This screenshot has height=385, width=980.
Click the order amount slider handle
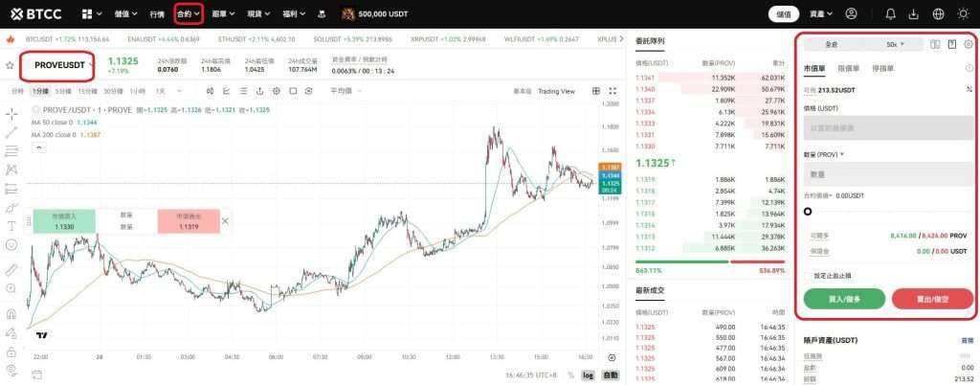click(808, 212)
